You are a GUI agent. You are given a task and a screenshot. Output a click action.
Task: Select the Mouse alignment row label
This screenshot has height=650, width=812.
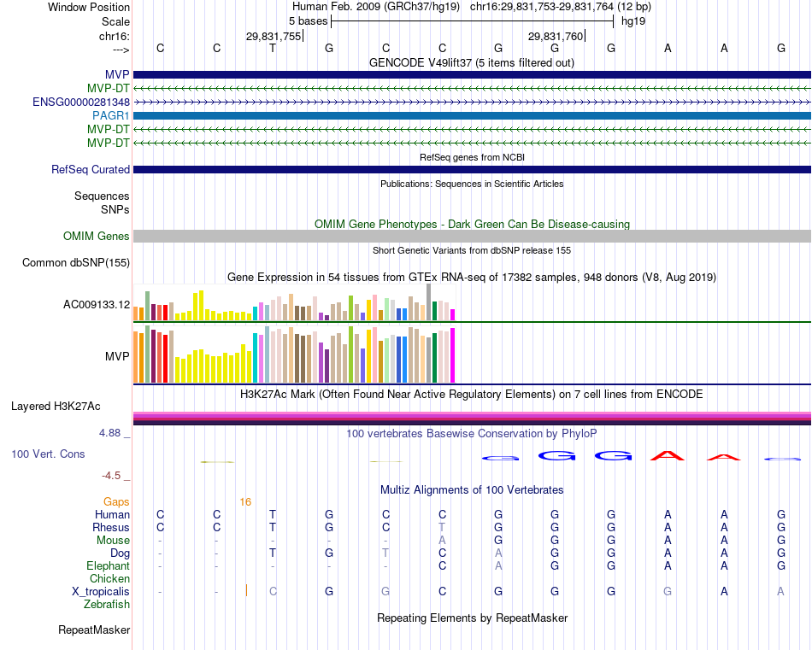pyautogui.click(x=113, y=541)
